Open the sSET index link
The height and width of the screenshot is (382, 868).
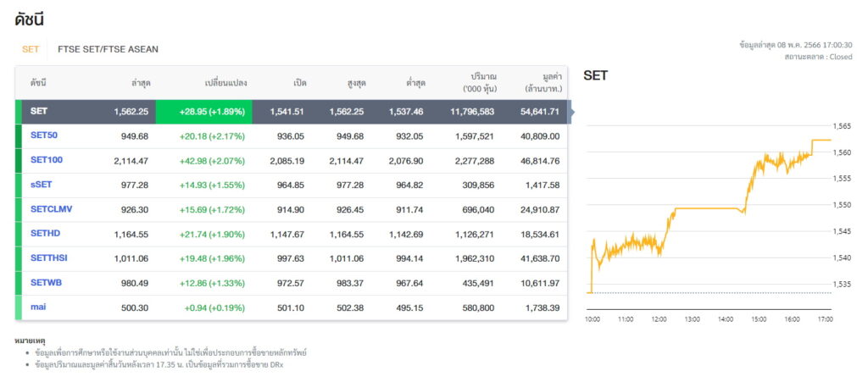tap(41, 185)
